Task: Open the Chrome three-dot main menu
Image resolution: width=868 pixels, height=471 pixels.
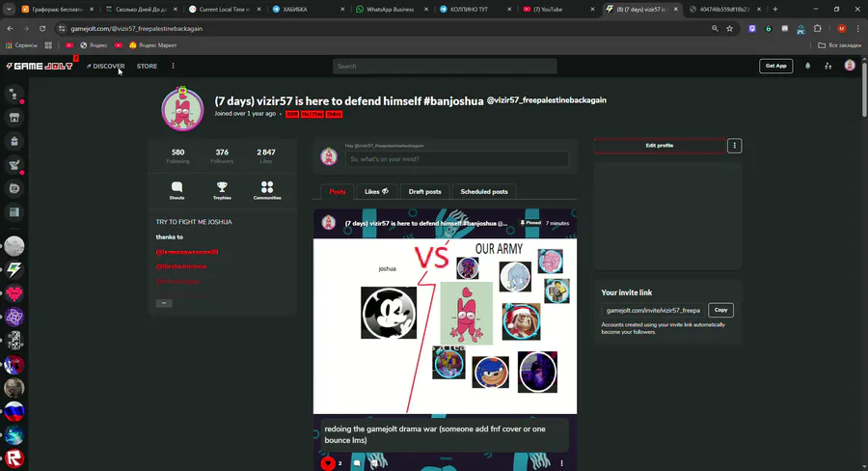Action: pos(859,28)
